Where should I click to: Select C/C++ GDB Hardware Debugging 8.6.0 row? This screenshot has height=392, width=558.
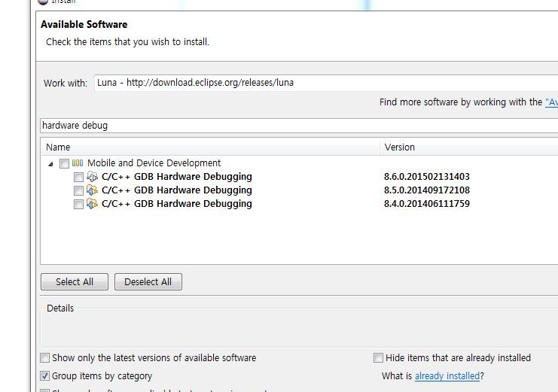[x=177, y=176]
